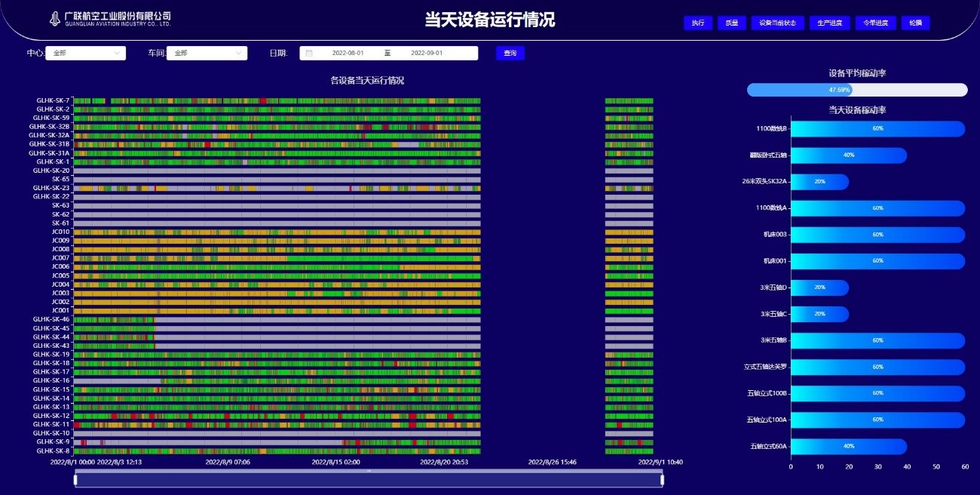
Task: Open the 设备当前状态 device status page
Action: tap(776, 23)
